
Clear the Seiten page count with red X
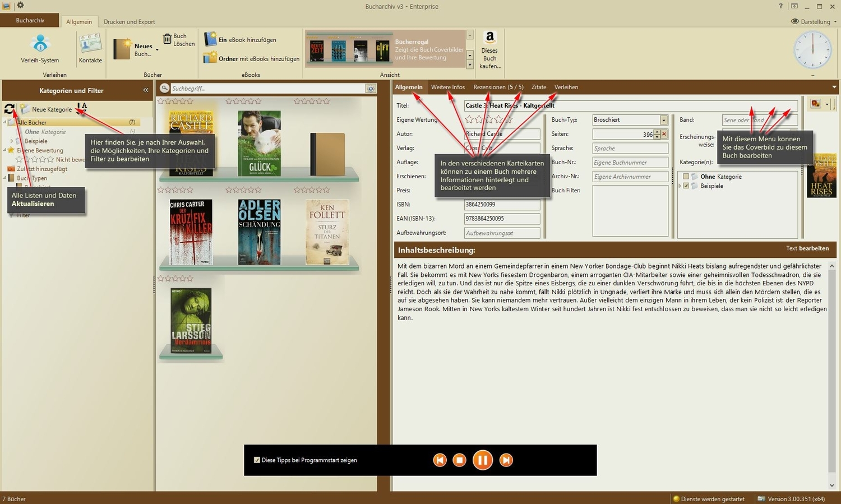click(x=664, y=134)
